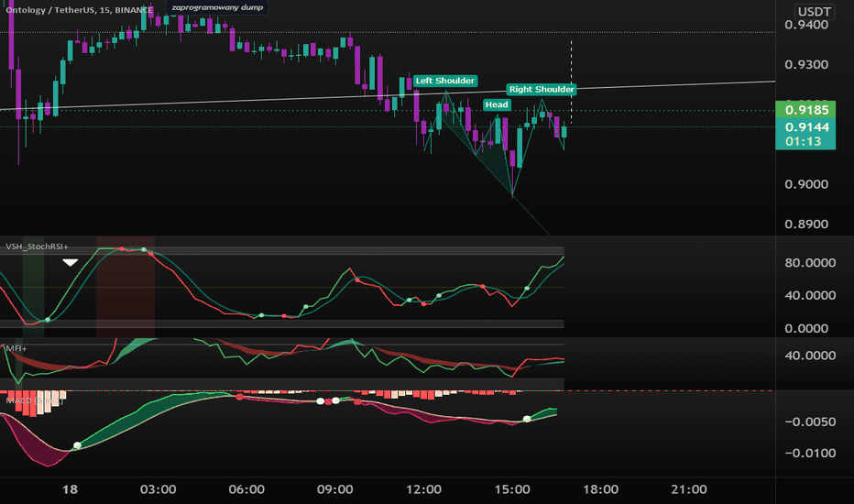Click the 15:00 time axis label

pyautogui.click(x=512, y=489)
